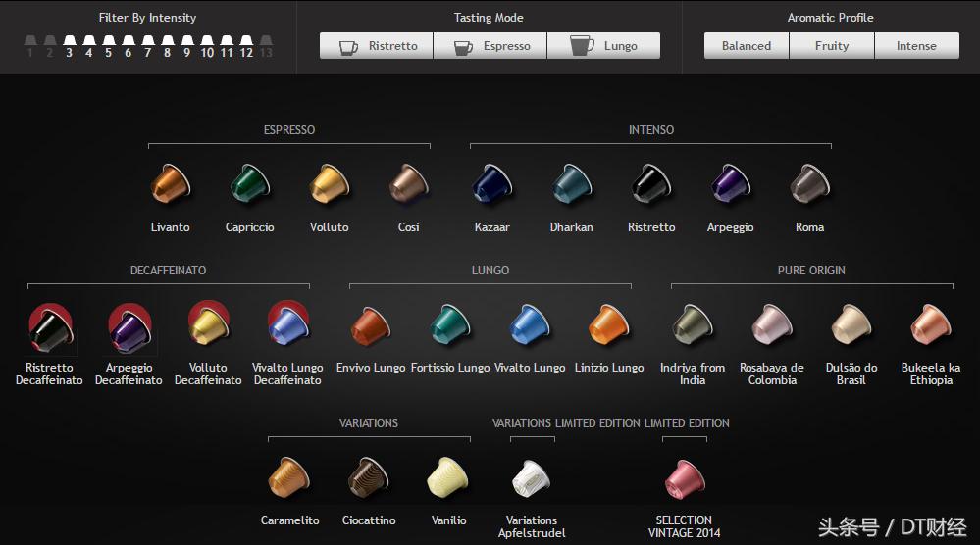Click the Linizio Lungo name label
Viewport: 980px width, 545px height.
(609, 368)
